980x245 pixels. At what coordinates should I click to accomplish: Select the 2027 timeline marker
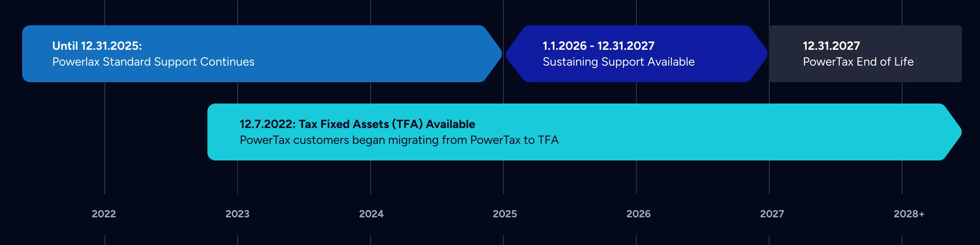(772, 214)
